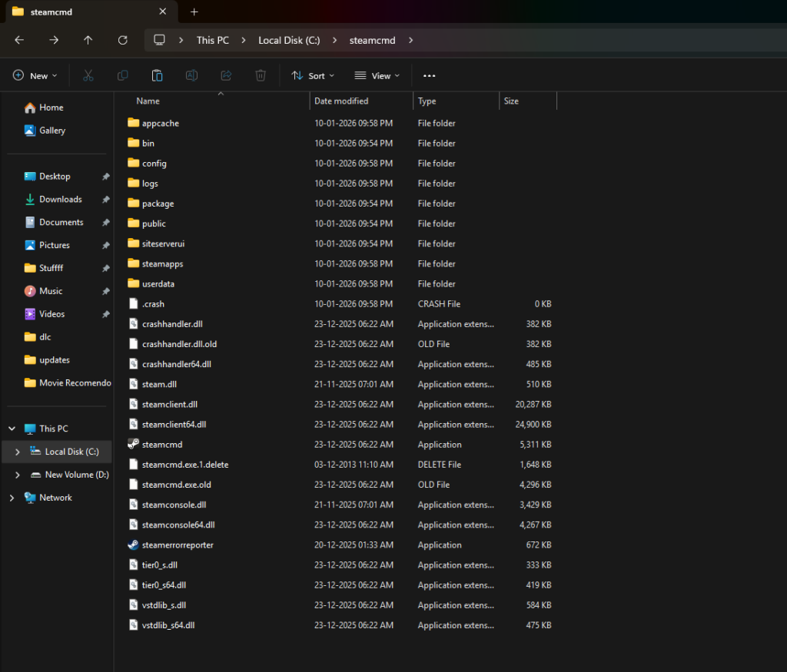The width and height of the screenshot is (787, 672).
Task: Open the See more ellipsis menu
Action: coord(429,75)
